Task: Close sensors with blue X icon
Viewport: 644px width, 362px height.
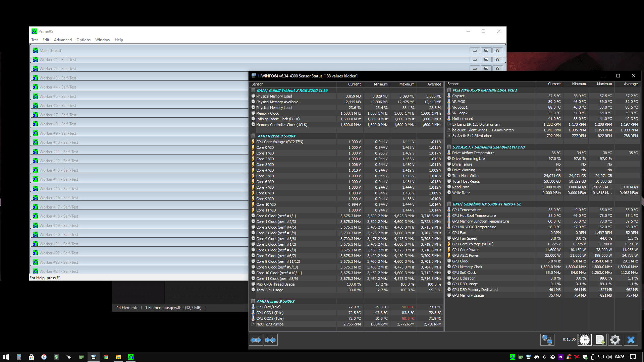Action: click(631, 340)
